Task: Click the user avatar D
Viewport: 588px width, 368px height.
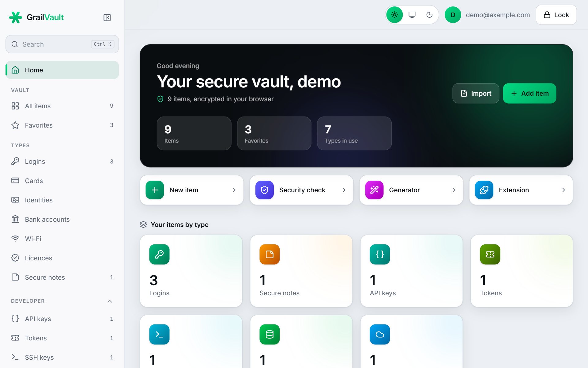Action: [x=453, y=15]
